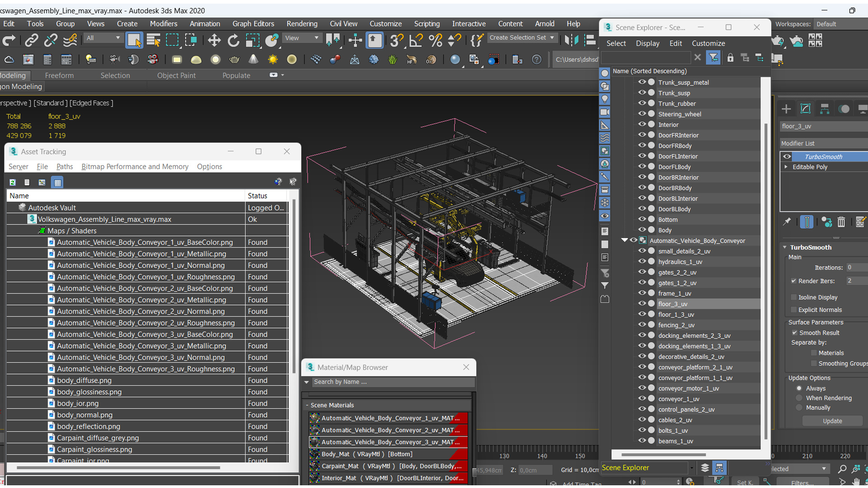Uncheck the Smooth Result checkbox
This screenshot has width=868, height=488.
794,333
